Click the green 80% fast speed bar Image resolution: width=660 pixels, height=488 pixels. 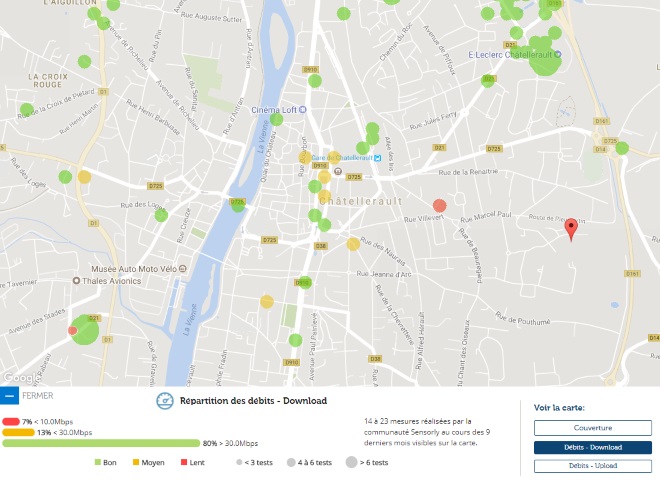(x=101, y=443)
